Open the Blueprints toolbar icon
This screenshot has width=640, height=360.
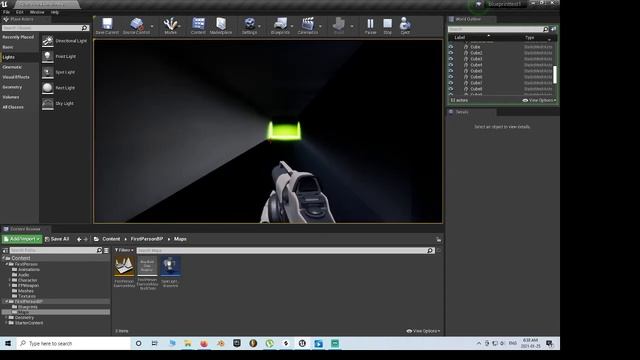click(280, 24)
